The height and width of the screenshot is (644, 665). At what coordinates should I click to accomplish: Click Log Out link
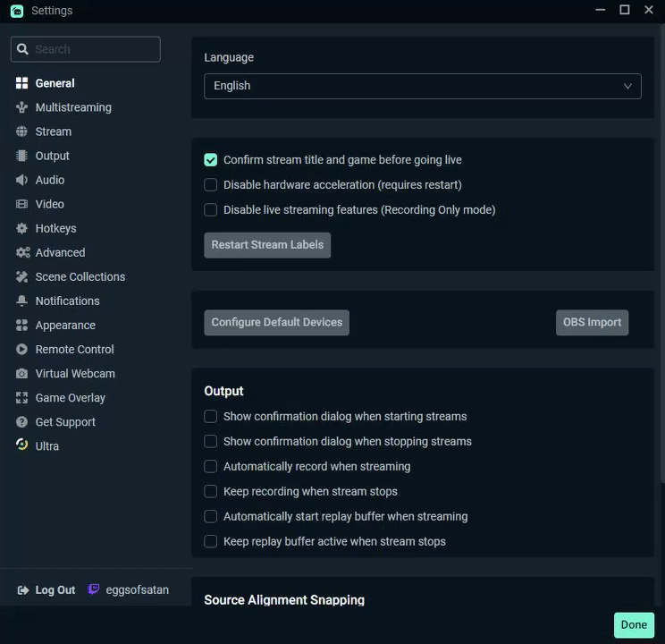coord(55,590)
